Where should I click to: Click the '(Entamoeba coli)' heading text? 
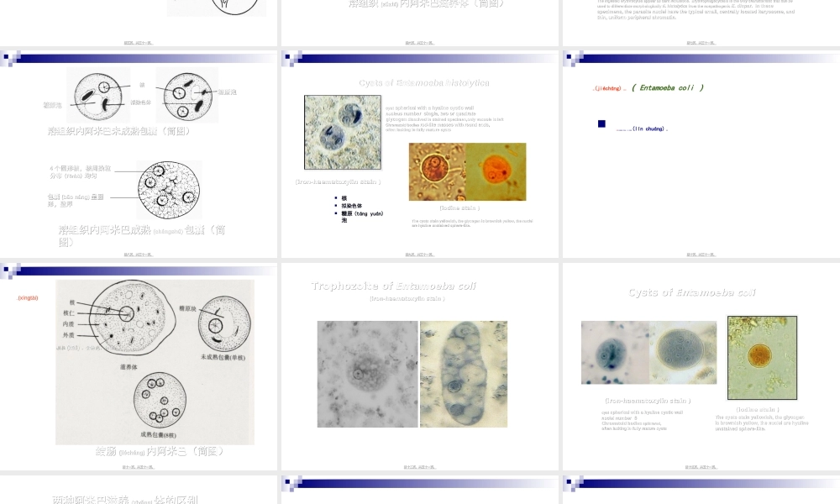click(668, 87)
